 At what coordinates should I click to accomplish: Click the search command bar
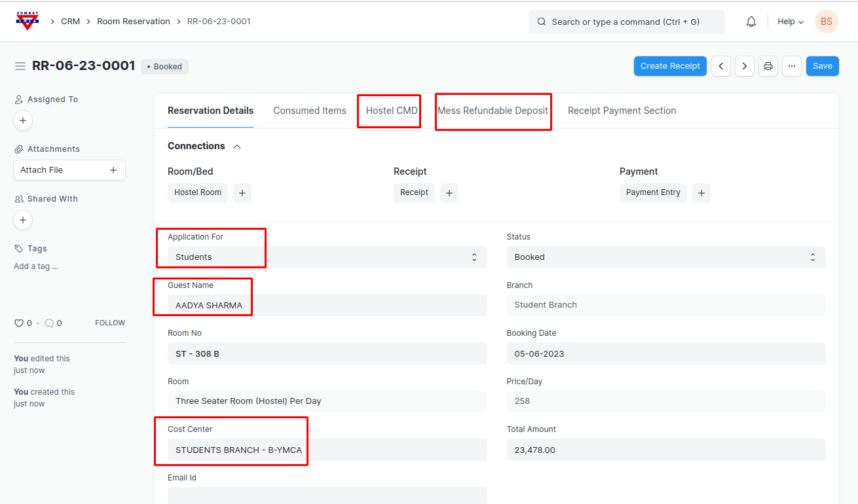[626, 22]
